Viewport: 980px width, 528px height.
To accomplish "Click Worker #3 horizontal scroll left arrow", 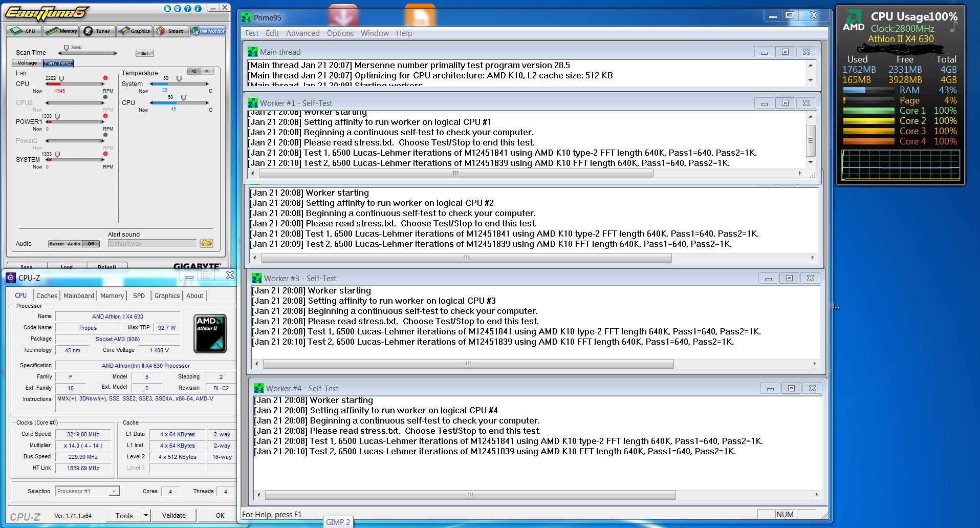I will [x=256, y=364].
